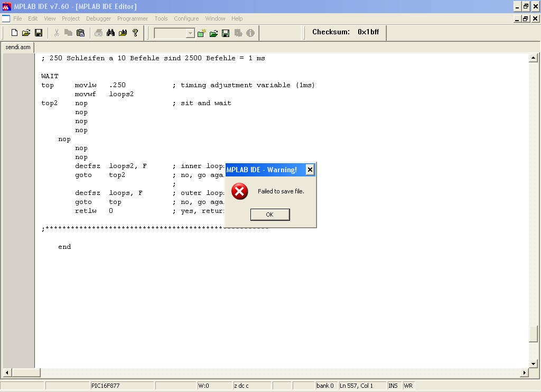Screen dimensions: 541x392
Task: Click the project info icon
Action: pos(250,33)
